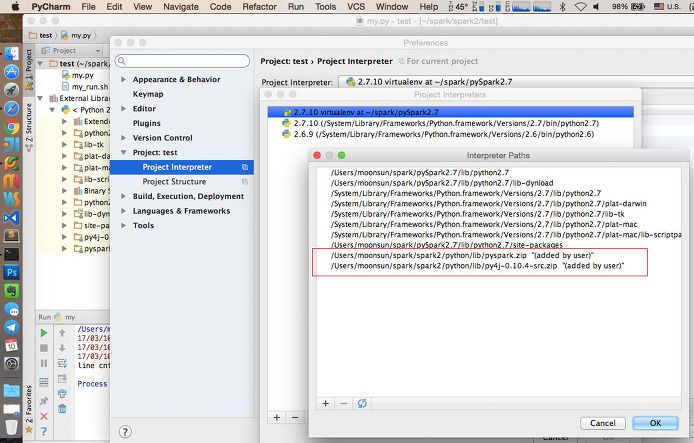Select Project Structure settings item

coord(174,181)
